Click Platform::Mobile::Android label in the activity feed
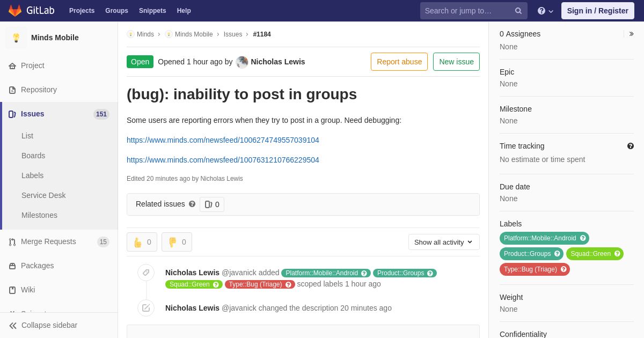The width and height of the screenshot is (644, 338). pyautogui.click(x=321, y=273)
